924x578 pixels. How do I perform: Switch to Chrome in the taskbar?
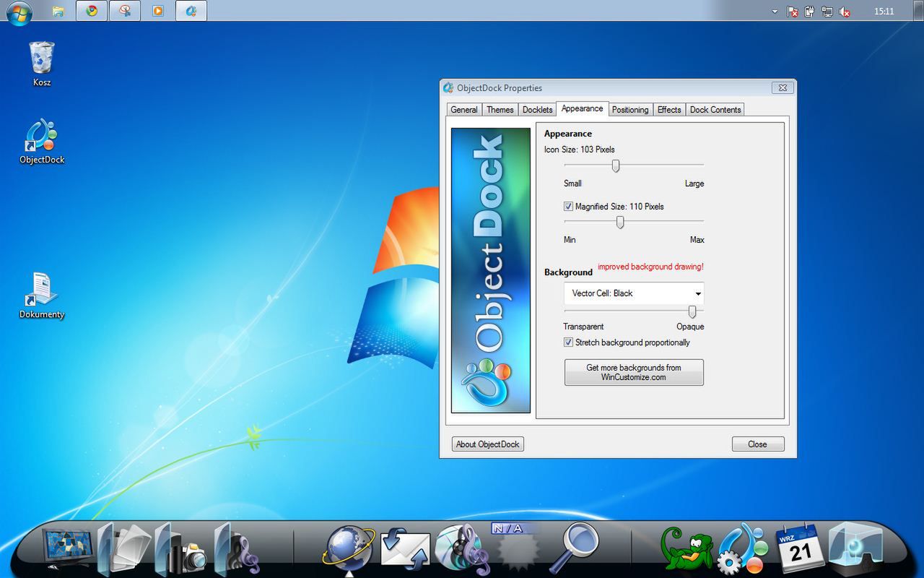click(x=92, y=11)
